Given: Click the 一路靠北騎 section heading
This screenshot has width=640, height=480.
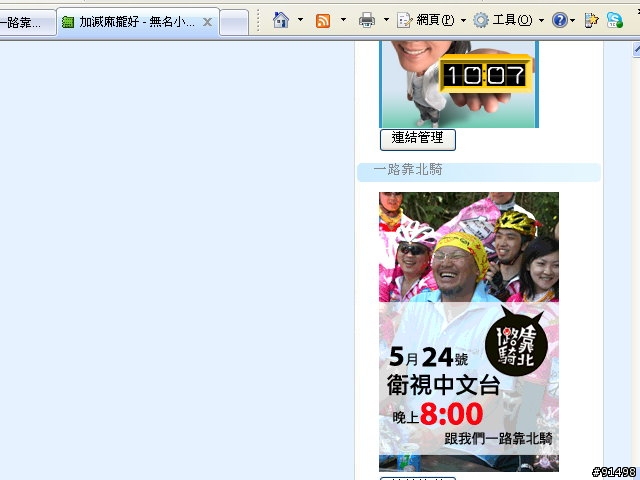Looking at the screenshot, I should (x=408, y=169).
